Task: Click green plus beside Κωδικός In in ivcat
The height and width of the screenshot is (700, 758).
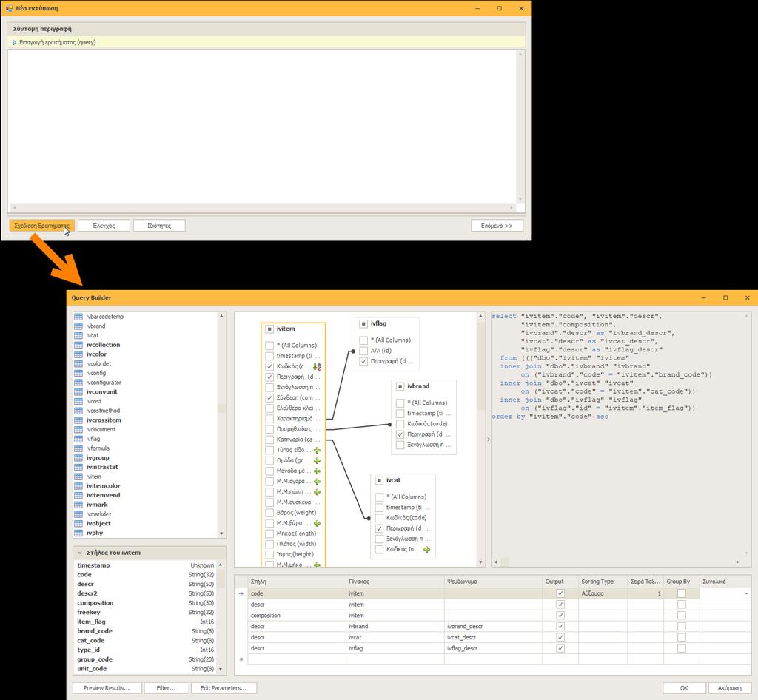Action: pos(426,549)
